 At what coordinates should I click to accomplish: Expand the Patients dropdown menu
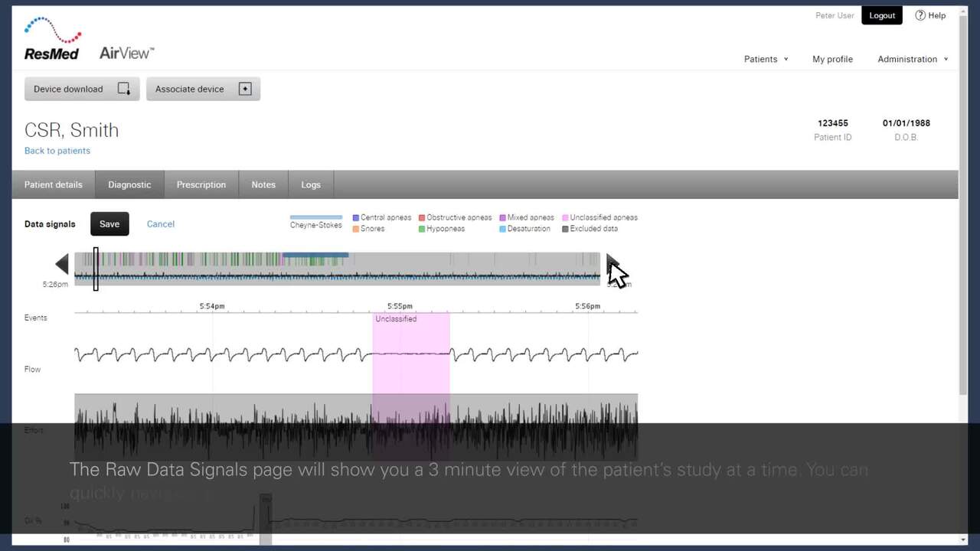click(x=766, y=59)
